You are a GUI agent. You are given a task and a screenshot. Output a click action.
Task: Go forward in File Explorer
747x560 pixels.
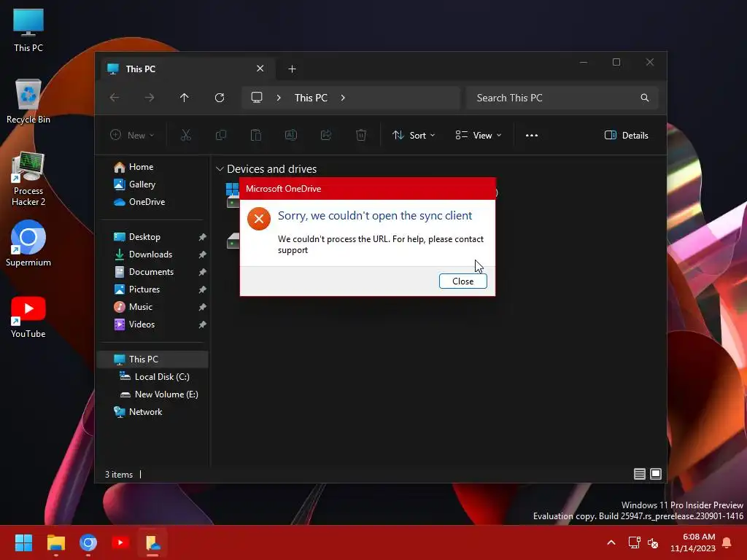(x=150, y=98)
